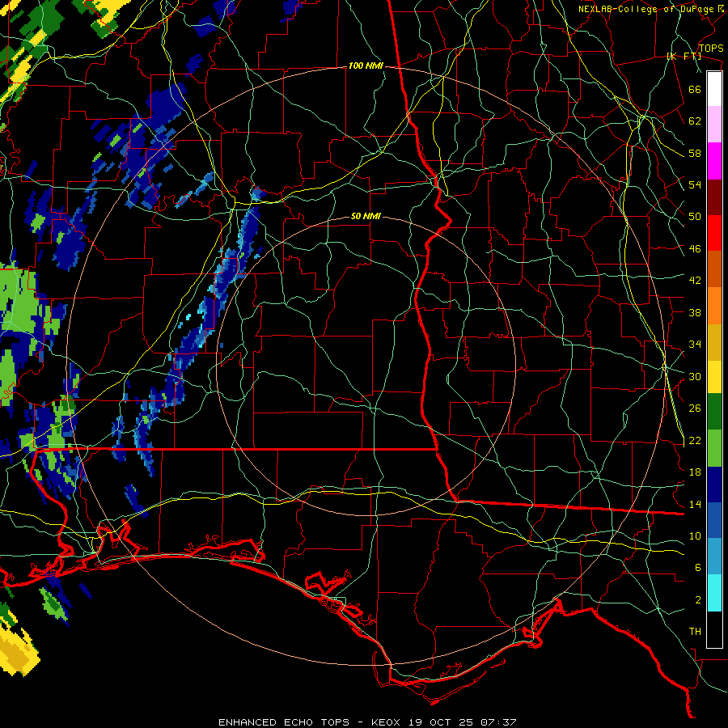Click the K FT units label
This screenshot has width=728, height=728.
684,57
